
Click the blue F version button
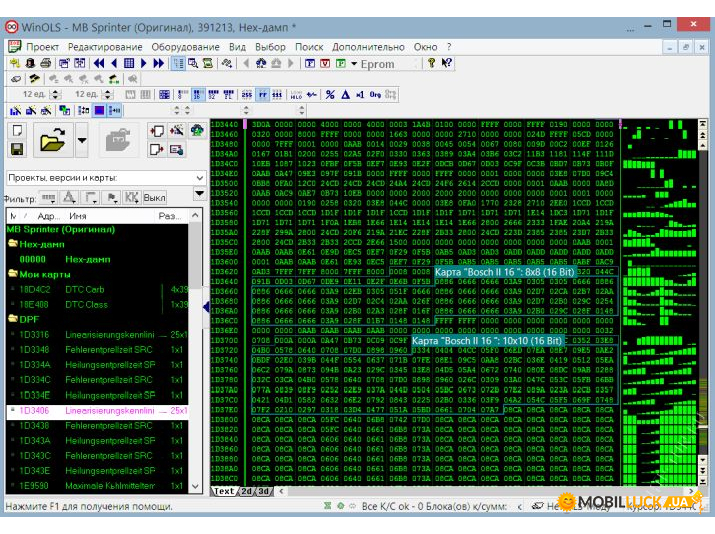(x=310, y=63)
